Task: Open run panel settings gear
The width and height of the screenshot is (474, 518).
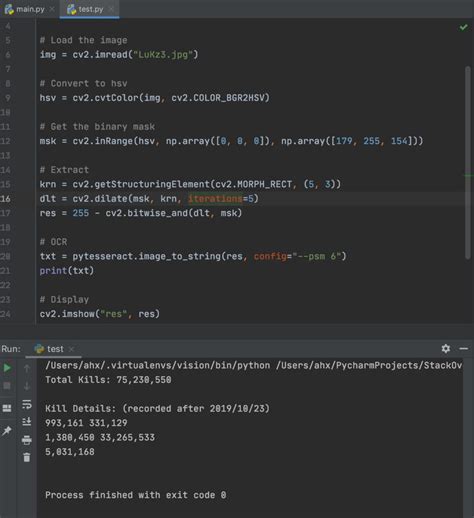Action: click(446, 349)
